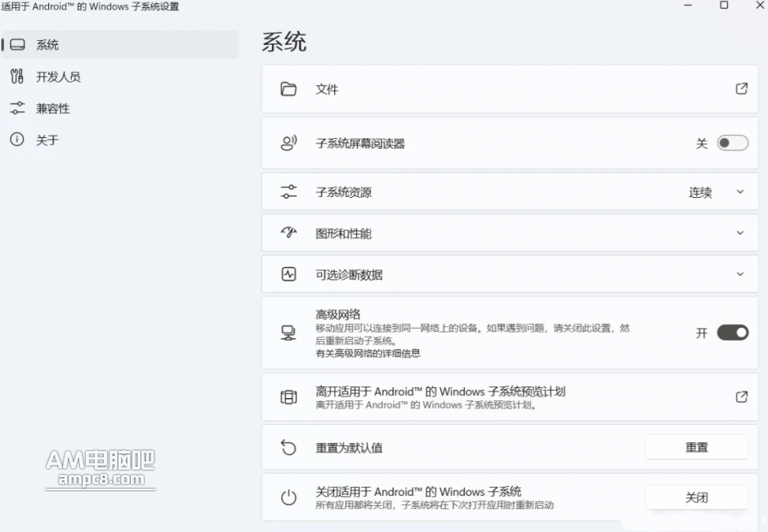
Task: Open the 开发人员 sidebar page
Action: click(x=120, y=77)
